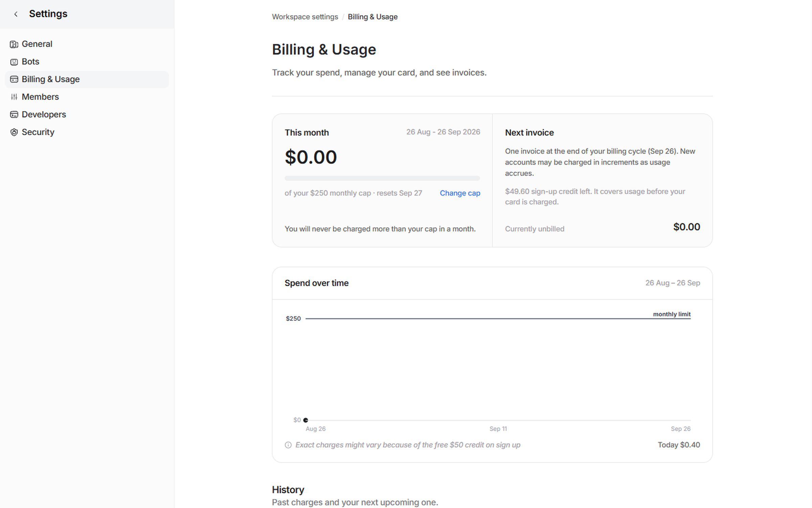Screen dimensions: 812x508
Task: Click the $49.60 sign-up credit note
Action: (595, 197)
